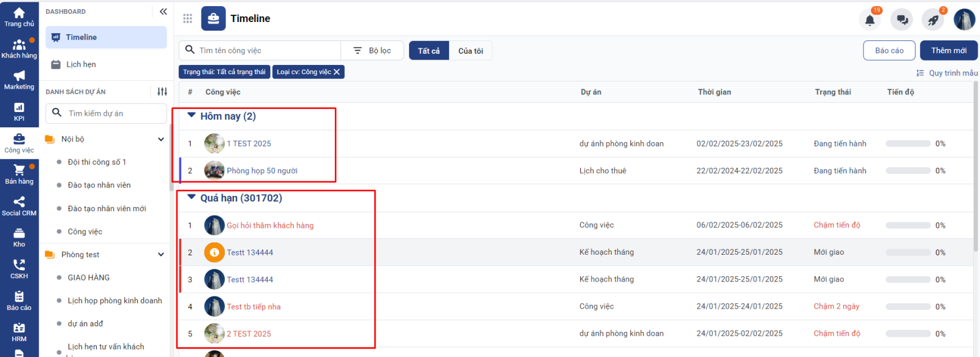Click progress bar of '1 TEST 2025'
The width and height of the screenshot is (980, 357).
[x=908, y=144]
